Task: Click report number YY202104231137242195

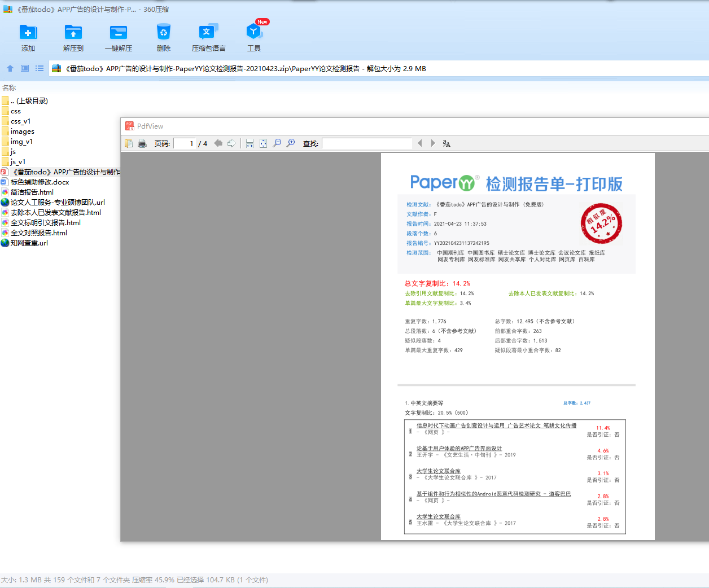Action: (461, 243)
